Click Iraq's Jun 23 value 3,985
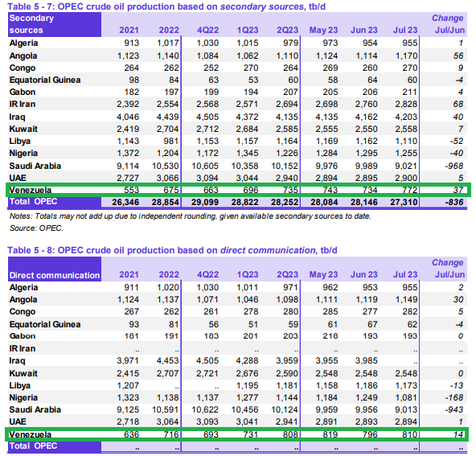 pos(367,360)
